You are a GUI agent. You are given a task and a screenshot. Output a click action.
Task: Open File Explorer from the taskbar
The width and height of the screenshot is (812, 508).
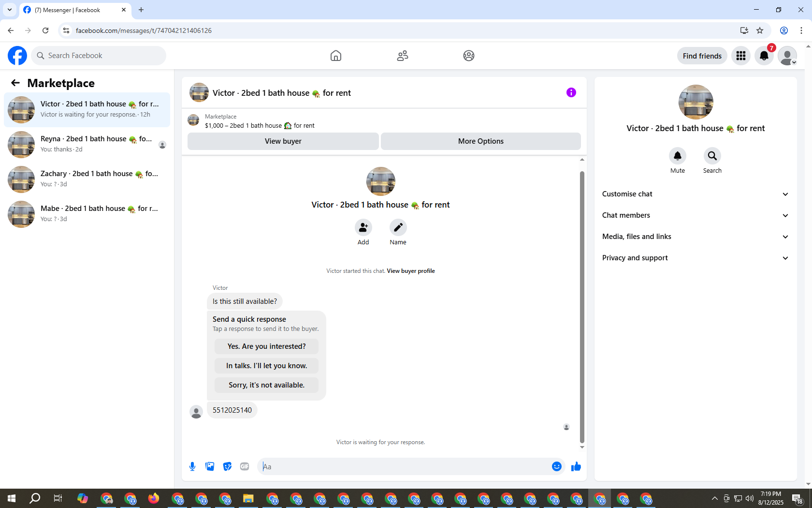pos(248,498)
